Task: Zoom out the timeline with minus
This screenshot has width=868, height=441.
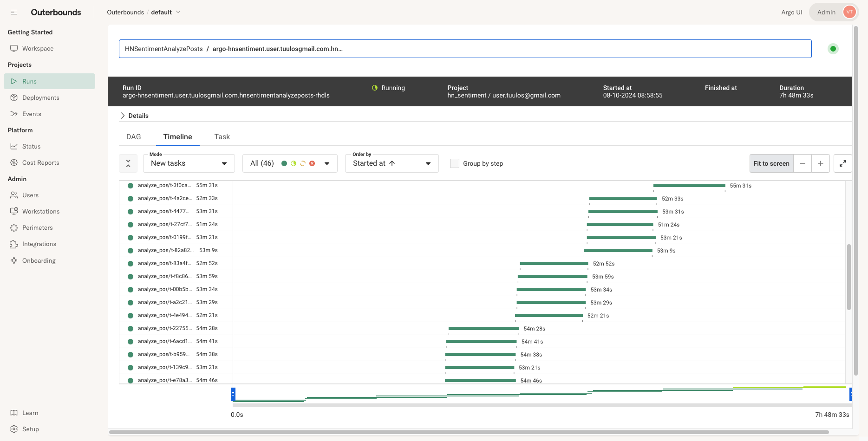Action: (803, 163)
